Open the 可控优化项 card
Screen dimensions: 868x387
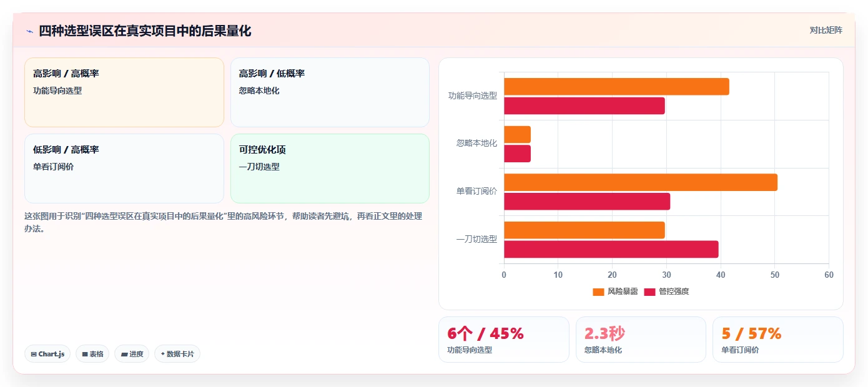click(330, 169)
